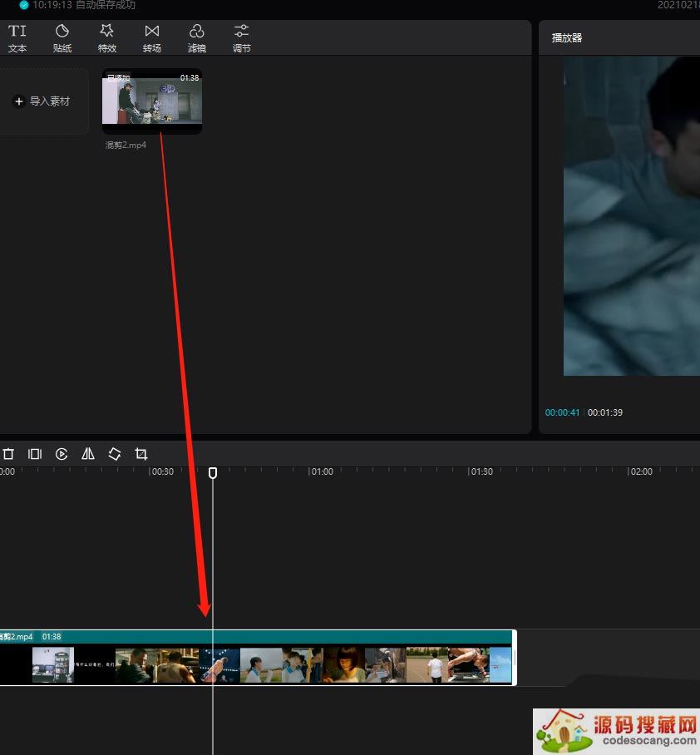Click the mirror flip icon

pos(88,454)
